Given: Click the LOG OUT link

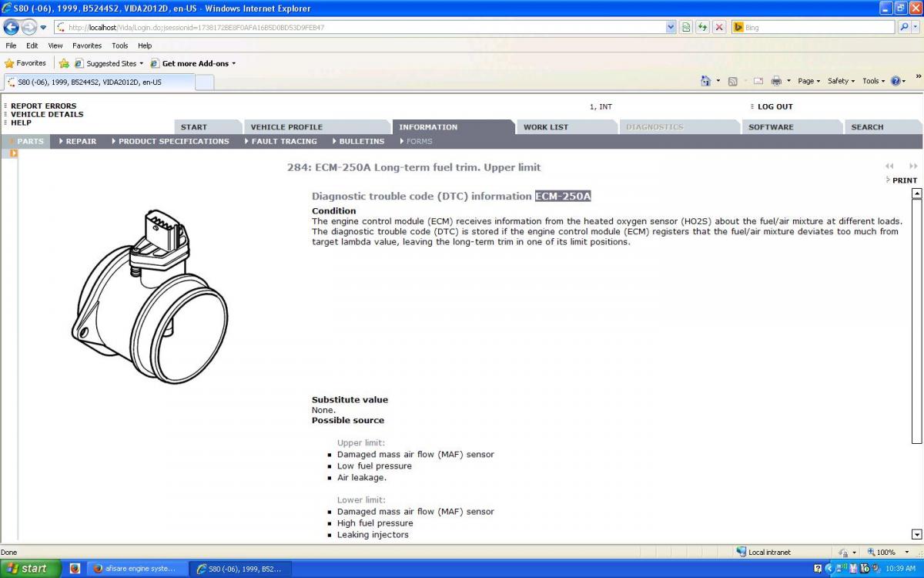Looking at the screenshot, I should [775, 106].
